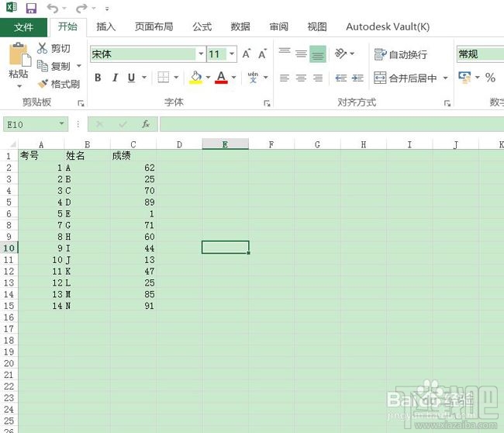
Task: Open the Autodesk Vault(K) tab
Action: click(388, 26)
